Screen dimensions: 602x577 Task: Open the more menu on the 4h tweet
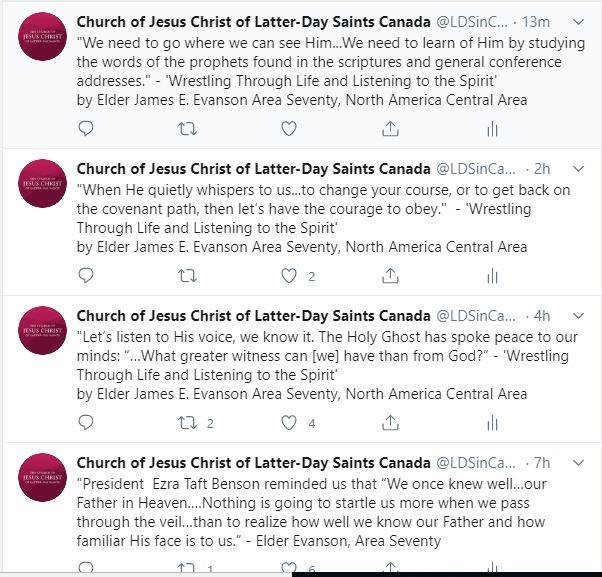(578, 316)
